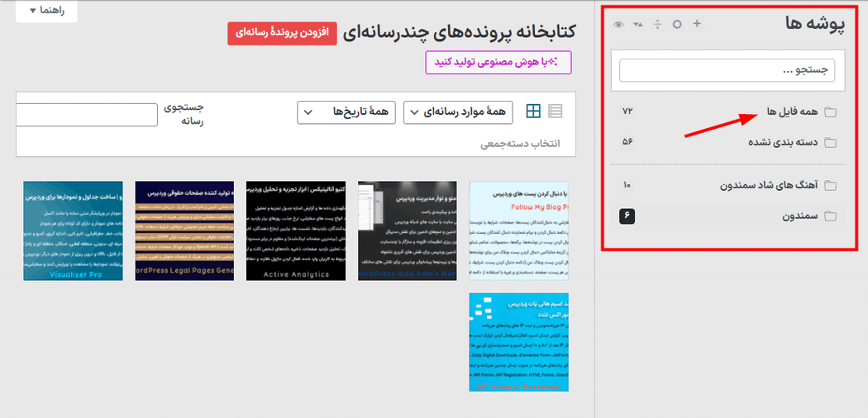Click the sort triangles icon in folders header
868x418 pixels.
[x=638, y=24]
